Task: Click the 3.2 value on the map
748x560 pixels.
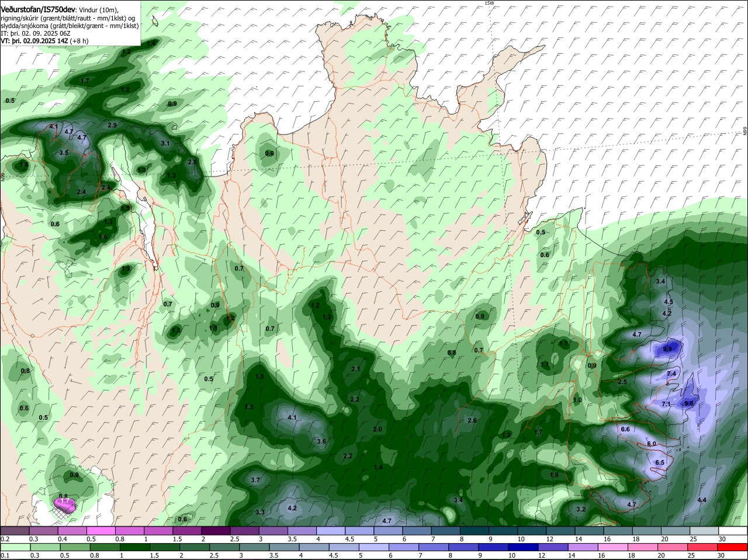Action: [581, 509]
